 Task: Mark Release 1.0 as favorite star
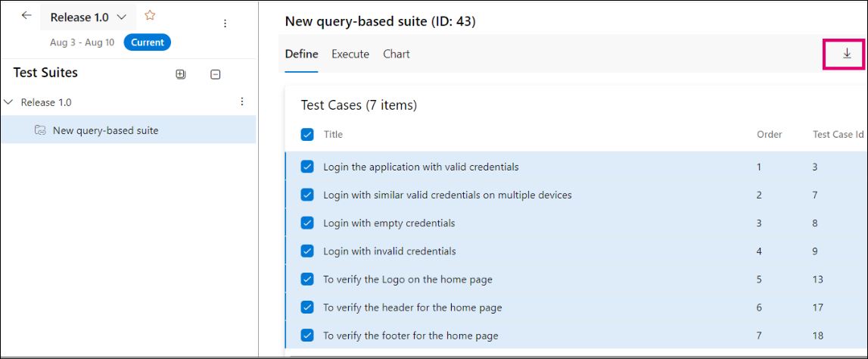click(150, 16)
